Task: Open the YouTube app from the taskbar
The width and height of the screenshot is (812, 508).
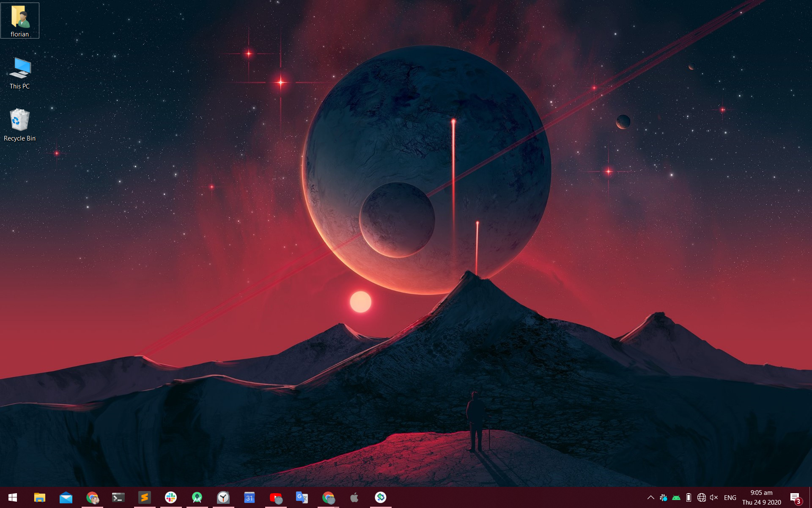Action: [276, 497]
